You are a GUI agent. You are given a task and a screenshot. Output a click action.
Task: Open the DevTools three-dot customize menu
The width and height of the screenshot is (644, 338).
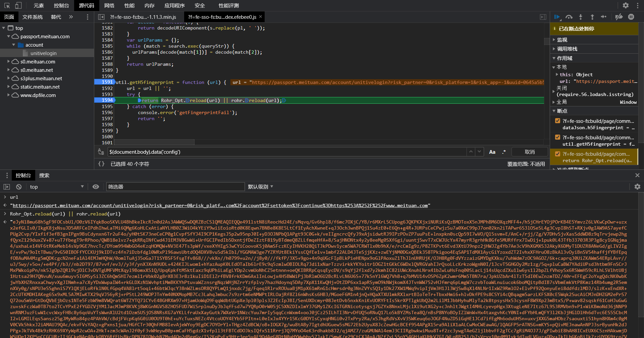pos(637,5)
